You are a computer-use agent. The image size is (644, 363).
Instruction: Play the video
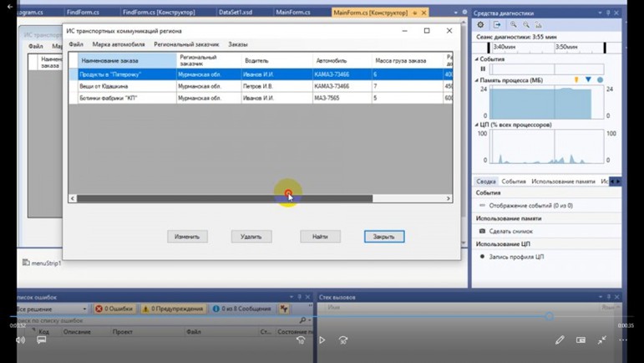[x=322, y=340]
